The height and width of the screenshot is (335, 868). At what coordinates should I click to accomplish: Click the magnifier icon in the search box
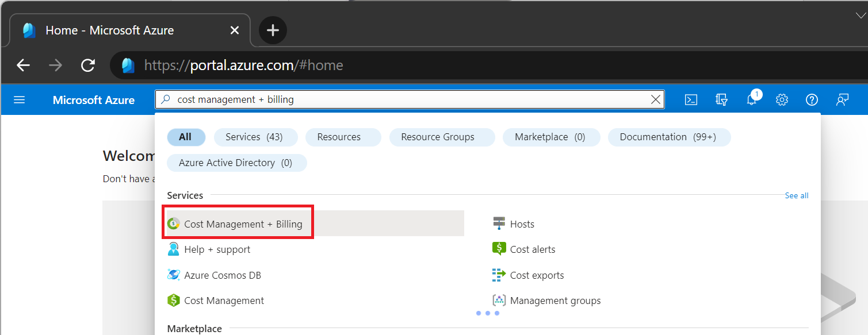point(166,99)
